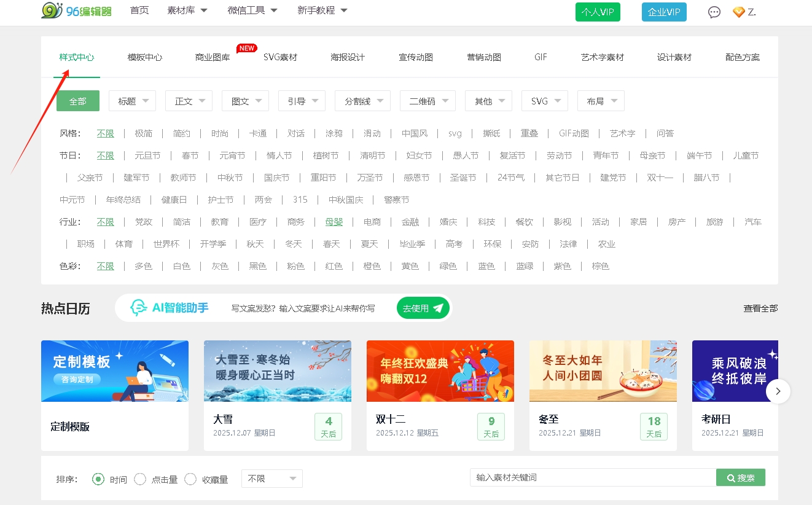Open the 不限 sort dropdown box
The height and width of the screenshot is (505, 812).
point(271,479)
